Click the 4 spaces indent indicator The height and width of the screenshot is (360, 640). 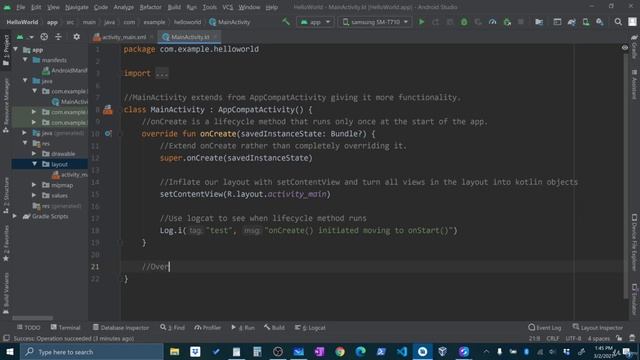(x=598, y=338)
